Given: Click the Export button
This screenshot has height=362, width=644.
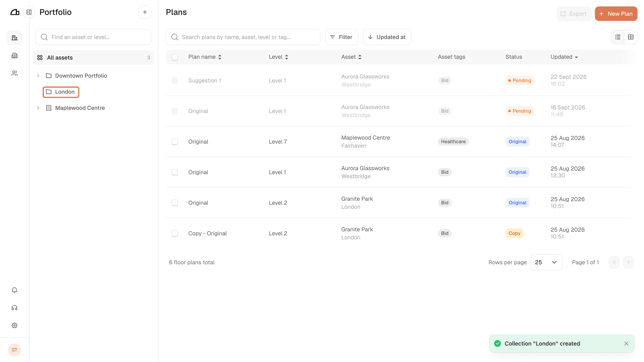Looking at the screenshot, I should [574, 14].
